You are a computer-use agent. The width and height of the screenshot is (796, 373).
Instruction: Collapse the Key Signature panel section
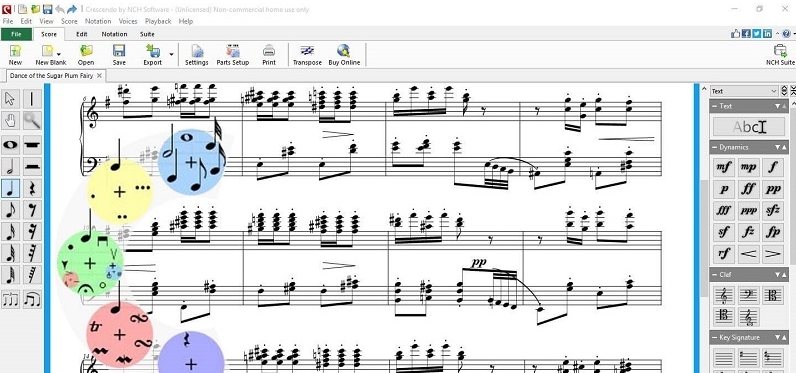[715, 337]
